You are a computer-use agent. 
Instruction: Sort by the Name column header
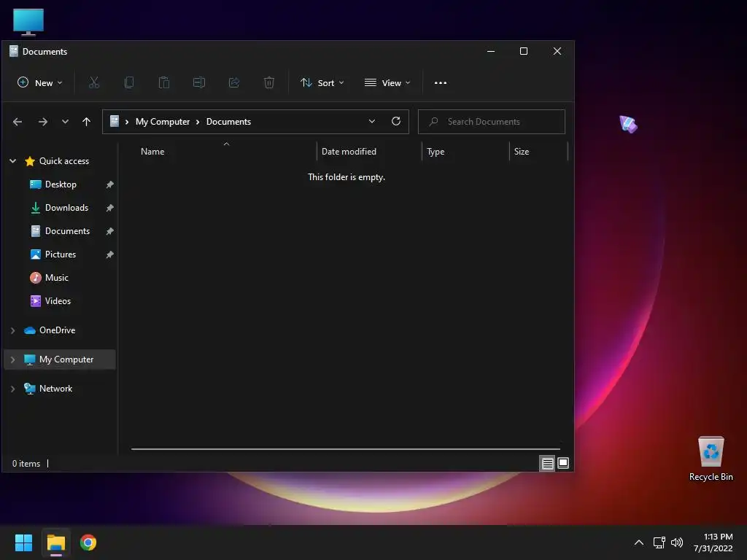click(x=152, y=152)
